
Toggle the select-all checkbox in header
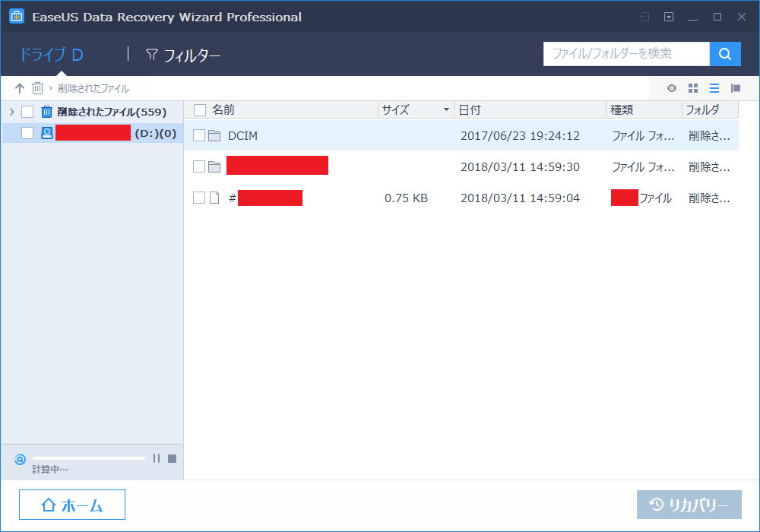(x=200, y=110)
